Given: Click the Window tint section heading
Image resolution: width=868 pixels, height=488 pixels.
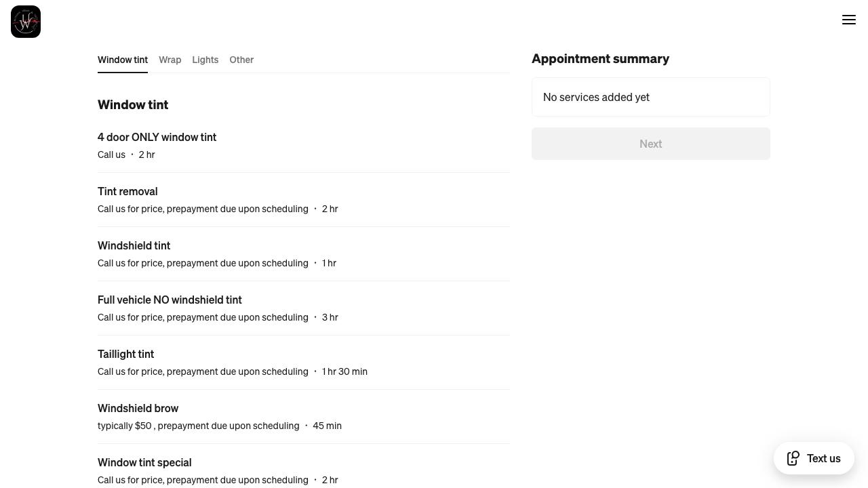Looking at the screenshot, I should point(133,105).
